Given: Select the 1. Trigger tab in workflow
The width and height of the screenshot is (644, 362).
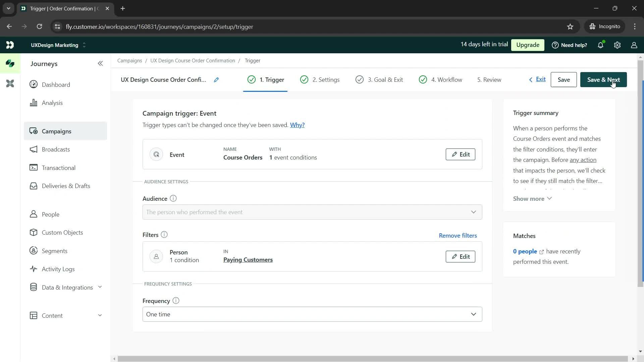Looking at the screenshot, I should [x=266, y=79].
